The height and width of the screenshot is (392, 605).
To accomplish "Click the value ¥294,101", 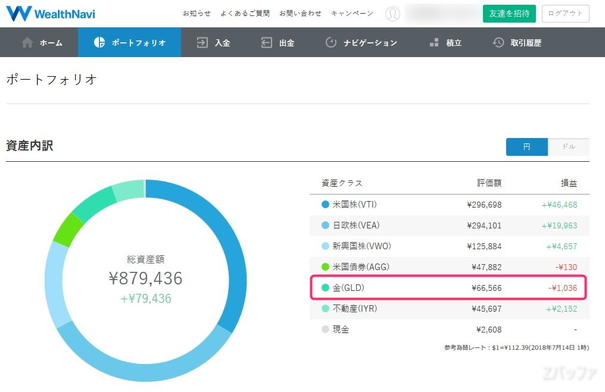I will pyautogui.click(x=484, y=226).
